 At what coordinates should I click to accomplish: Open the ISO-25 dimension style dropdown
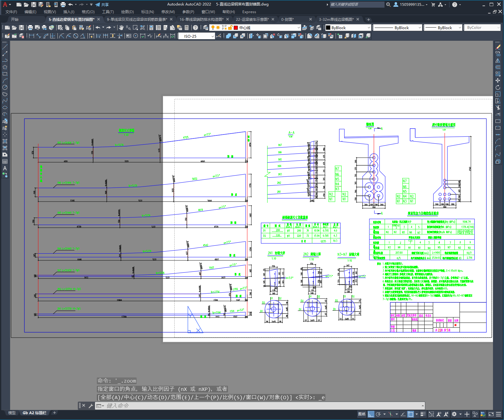[x=197, y=36]
